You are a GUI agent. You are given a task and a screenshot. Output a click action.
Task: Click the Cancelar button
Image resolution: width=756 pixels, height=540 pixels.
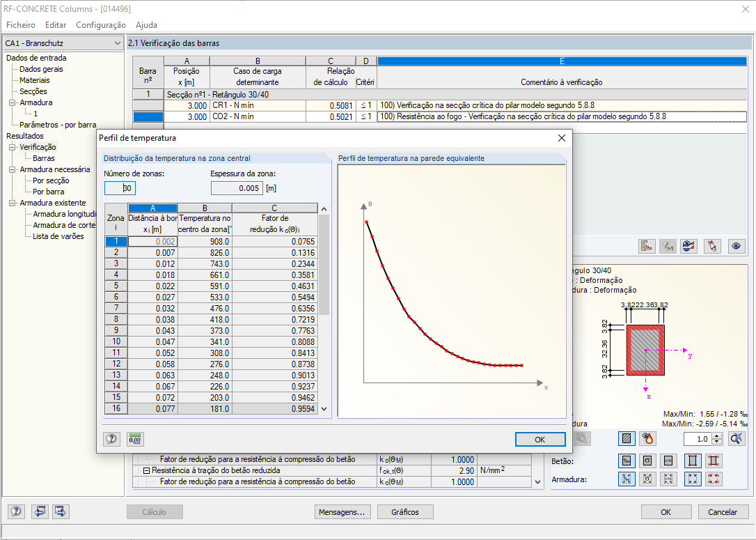pyautogui.click(x=723, y=512)
